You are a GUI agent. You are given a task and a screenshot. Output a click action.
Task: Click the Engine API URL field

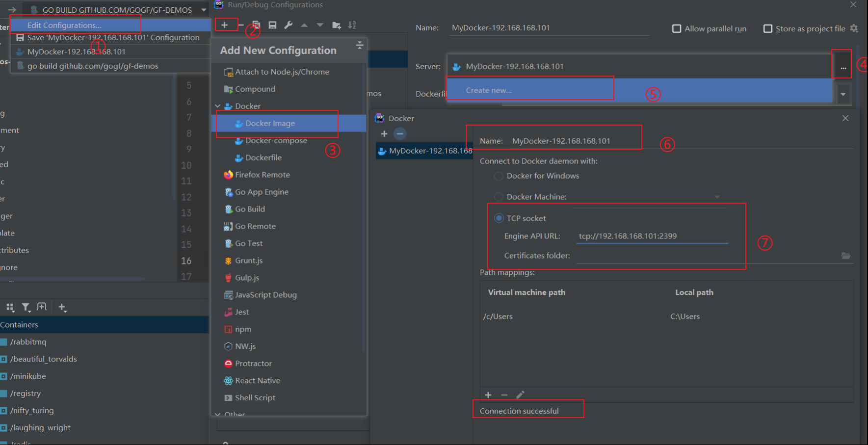point(652,236)
